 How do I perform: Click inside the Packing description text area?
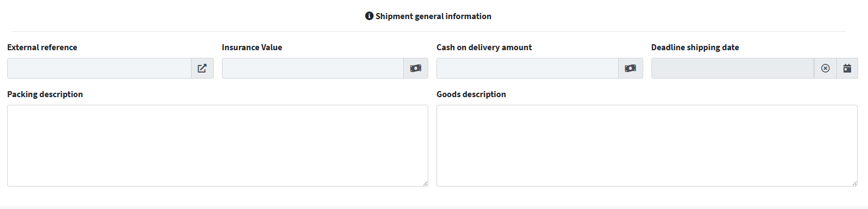coord(218,146)
